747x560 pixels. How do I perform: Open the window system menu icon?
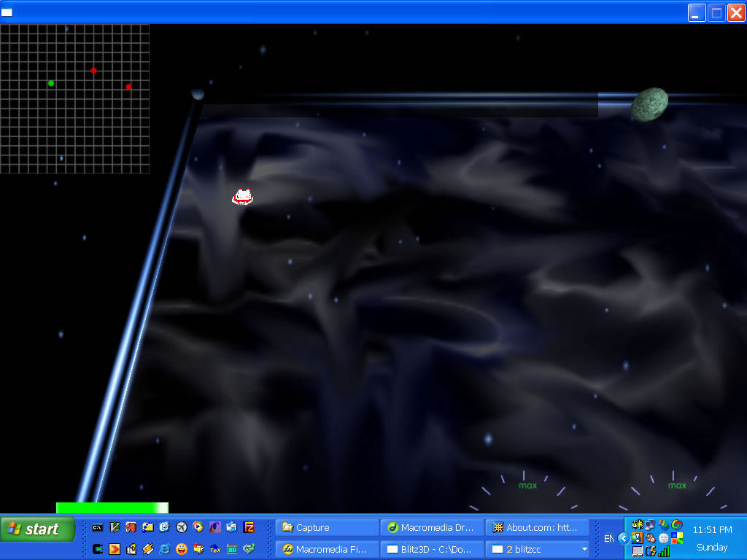(x=7, y=12)
